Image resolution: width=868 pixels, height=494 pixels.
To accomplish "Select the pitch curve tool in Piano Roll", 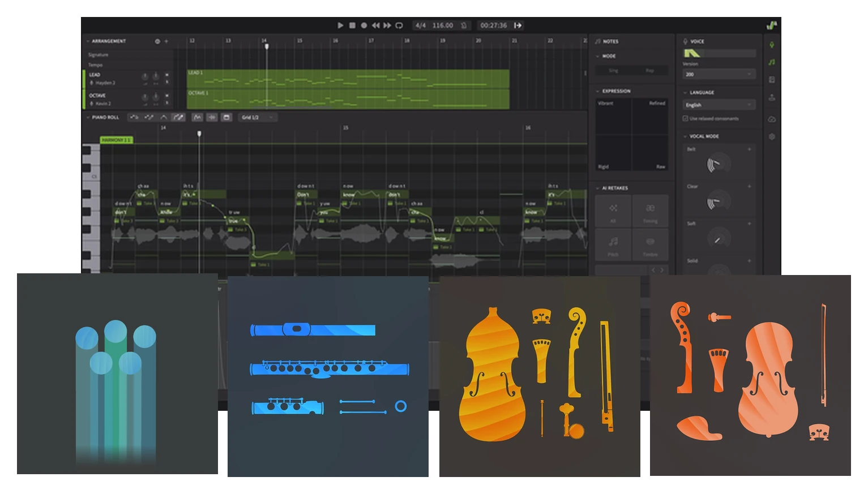I will (x=164, y=117).
